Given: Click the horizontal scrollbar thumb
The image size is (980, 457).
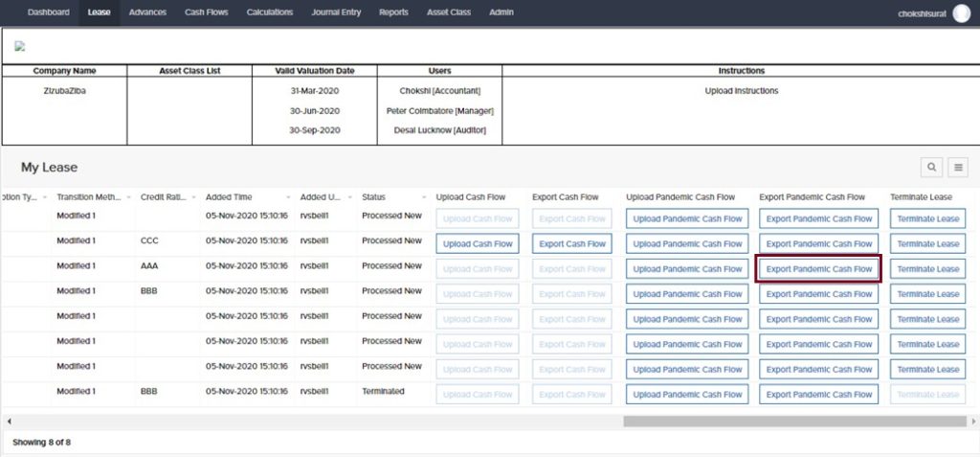Looking at the screenshot, I should coord(792,421).
